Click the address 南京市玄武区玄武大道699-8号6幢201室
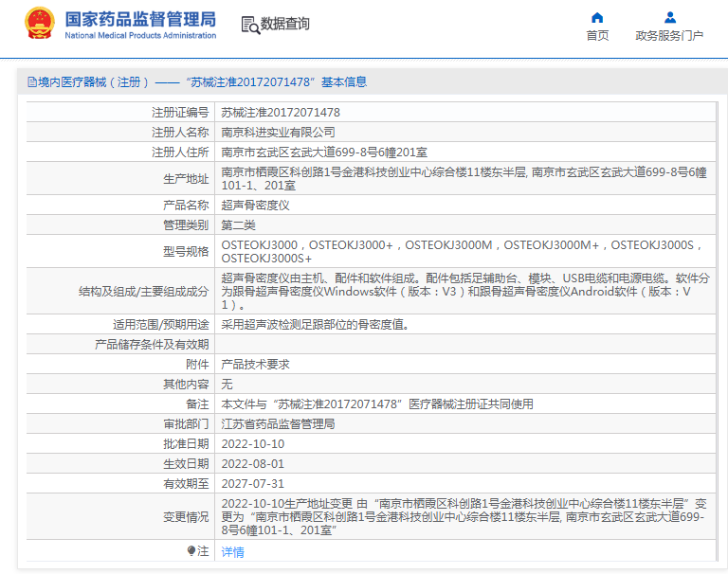This screenshot has height=574, width=728. [324, 152]
